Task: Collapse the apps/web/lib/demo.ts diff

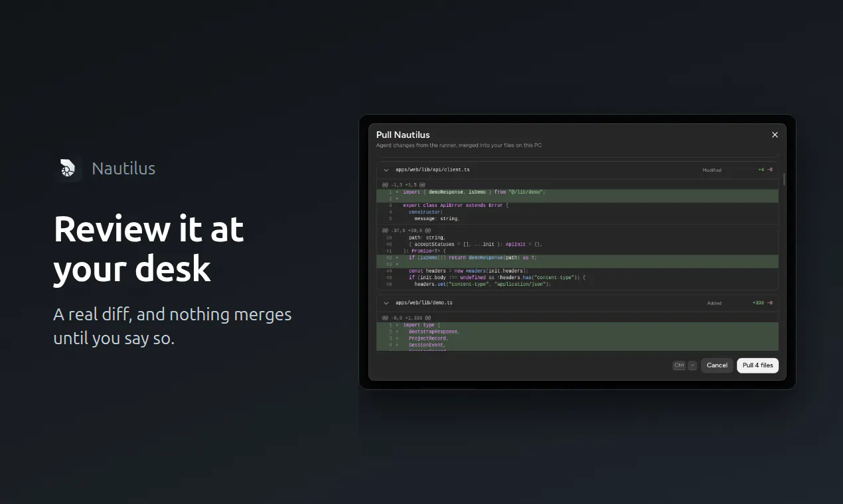Action: tap(386, 302)
